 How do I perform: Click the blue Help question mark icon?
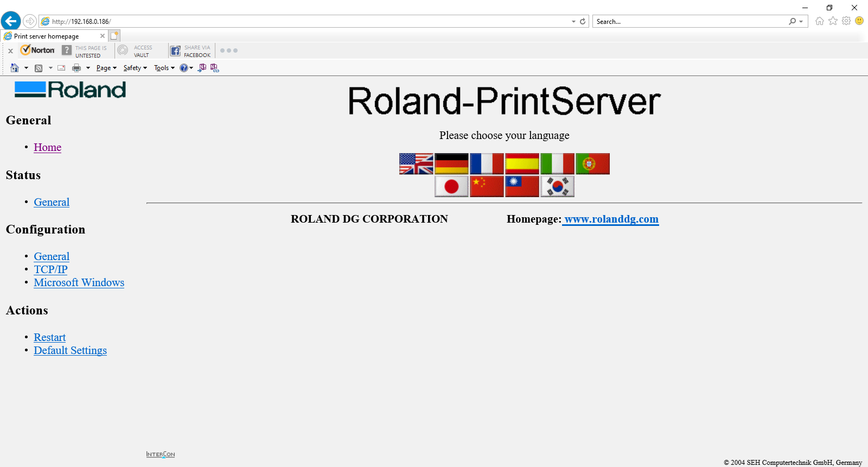coord(184,68)
